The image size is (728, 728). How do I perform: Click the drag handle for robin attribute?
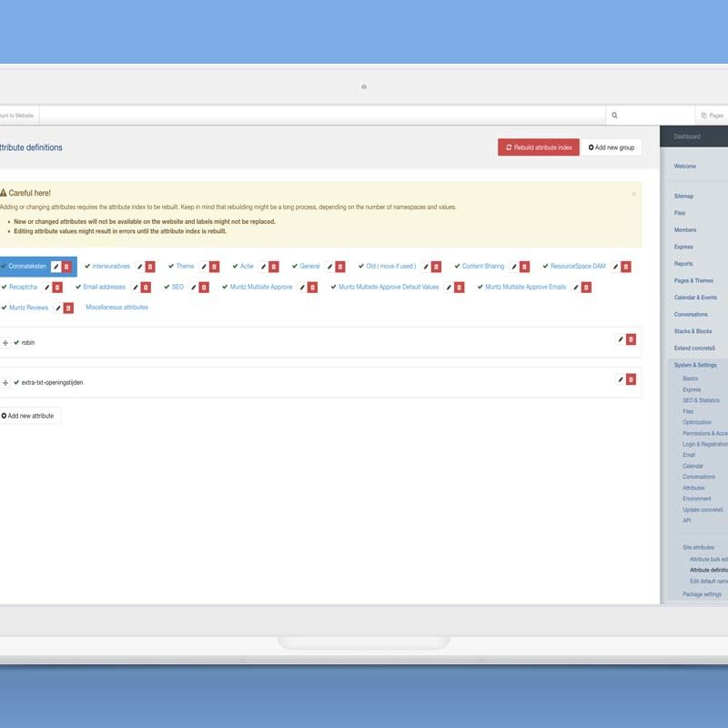tap(5, 342)
